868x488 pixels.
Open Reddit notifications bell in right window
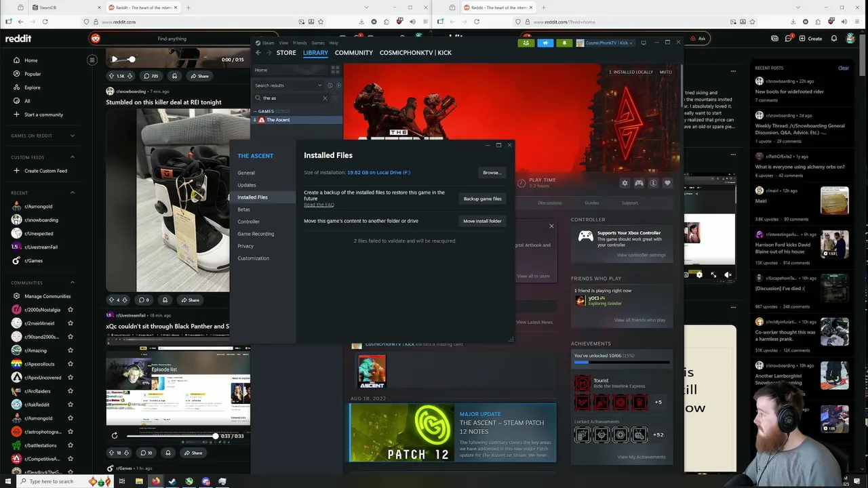(834, 39)
